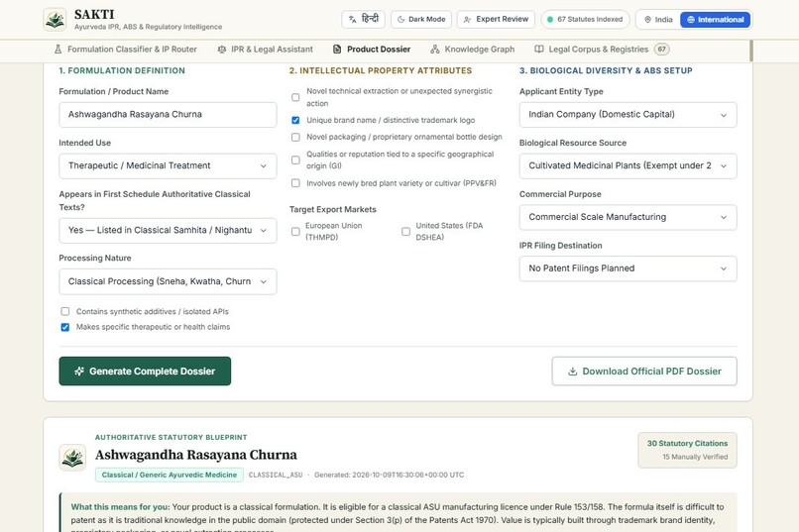Click Generate Complete Dossier button
This screenshot has height=532, width=799.
[x=145, y=372]
